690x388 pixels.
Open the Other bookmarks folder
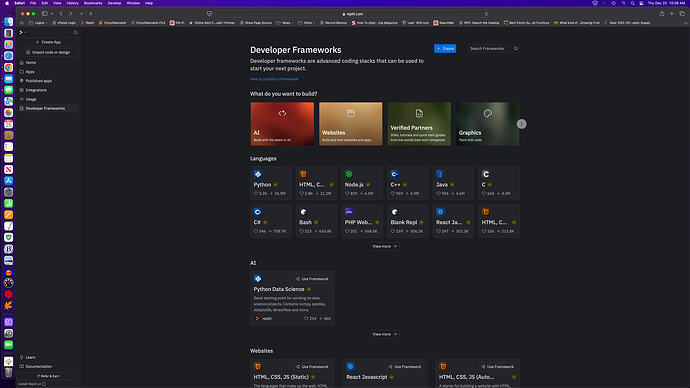point(306,22)
